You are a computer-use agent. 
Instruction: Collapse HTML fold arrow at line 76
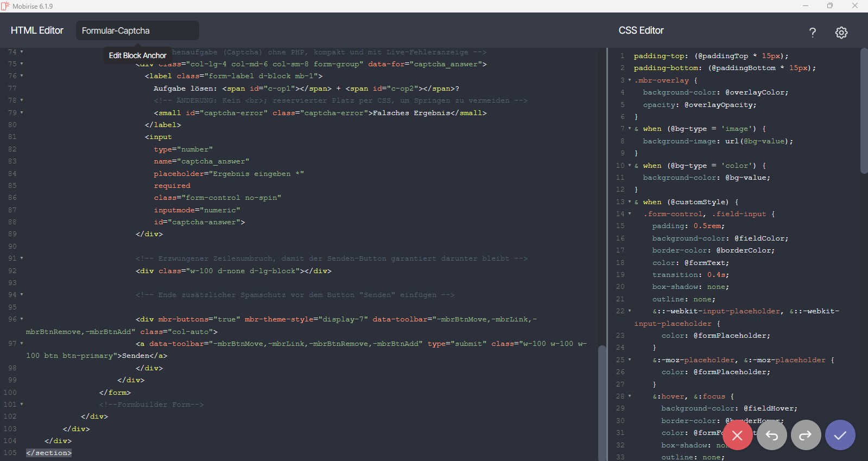(x=22, y=75)
